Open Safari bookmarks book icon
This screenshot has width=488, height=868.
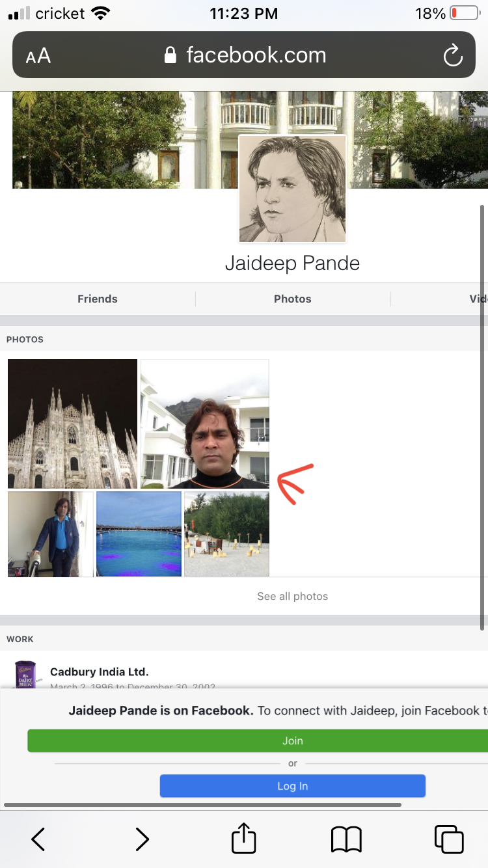(x=346, y=839)
